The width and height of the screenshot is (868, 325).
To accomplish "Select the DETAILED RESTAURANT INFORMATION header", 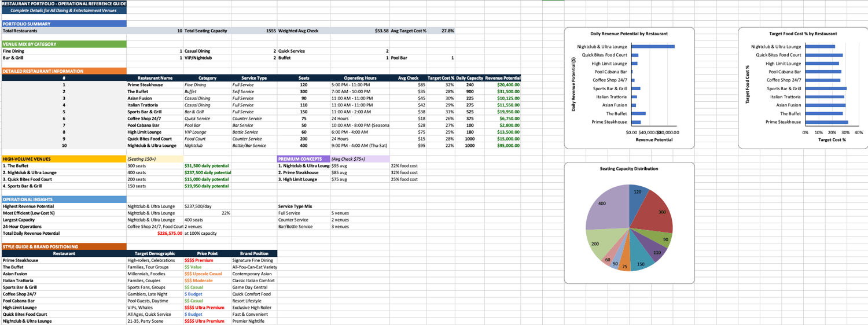I will [63, 71].
